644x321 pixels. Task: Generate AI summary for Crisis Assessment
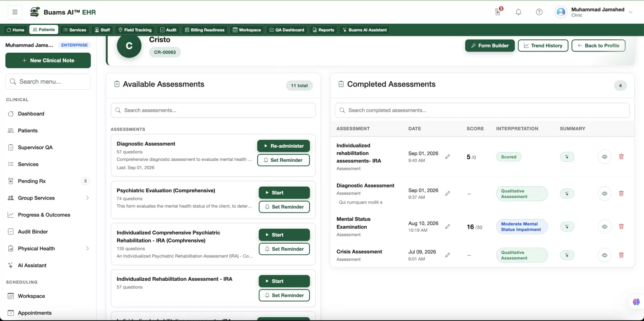(x=567, y=255)
